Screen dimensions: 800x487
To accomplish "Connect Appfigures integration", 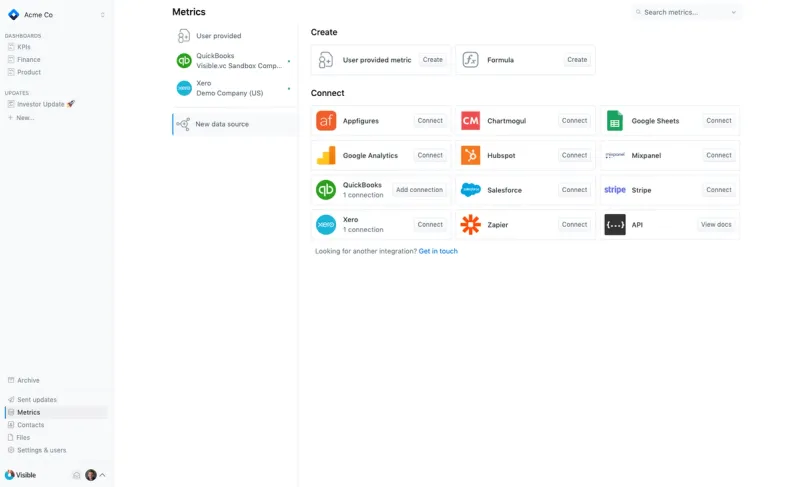I will [430, 121].
